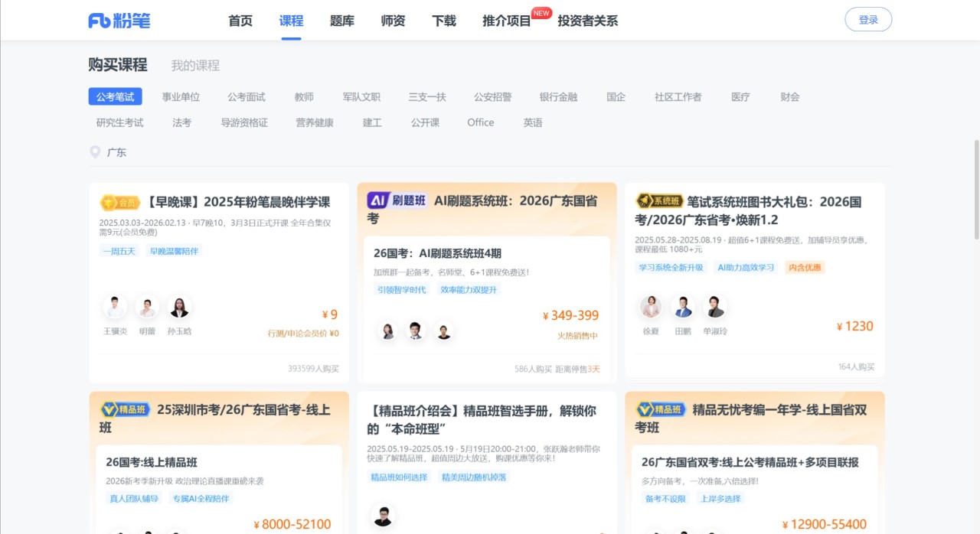Open teacher 明蕾's avatar
Viewport: 980px width, 534px height.
pos(147,308)
